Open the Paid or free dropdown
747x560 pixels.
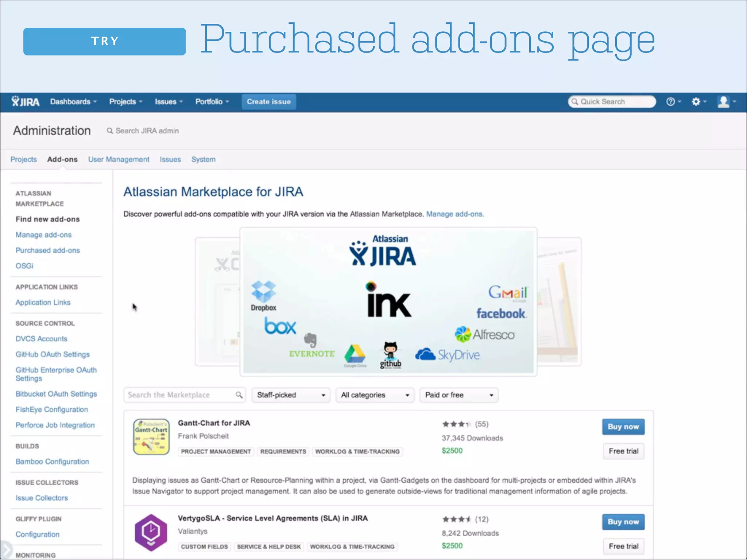(x=458, y=395)
